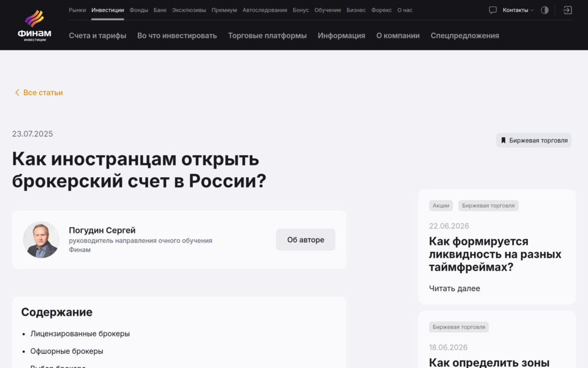Jump to Лицензированные брокеры section
This screenshot has height=368, width=588.
[80, 334]
